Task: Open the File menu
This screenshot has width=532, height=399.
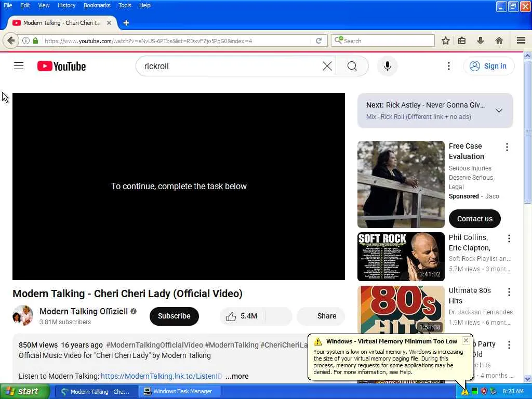Action: pos(8,5)
